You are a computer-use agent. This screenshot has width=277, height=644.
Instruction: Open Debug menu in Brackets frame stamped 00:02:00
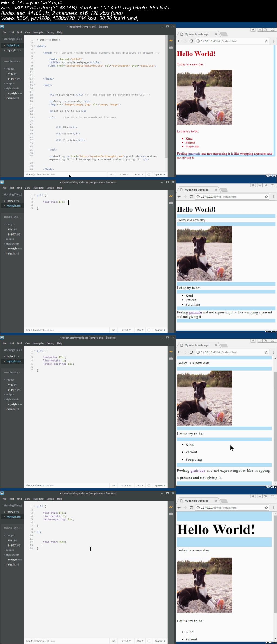(50, 188)
